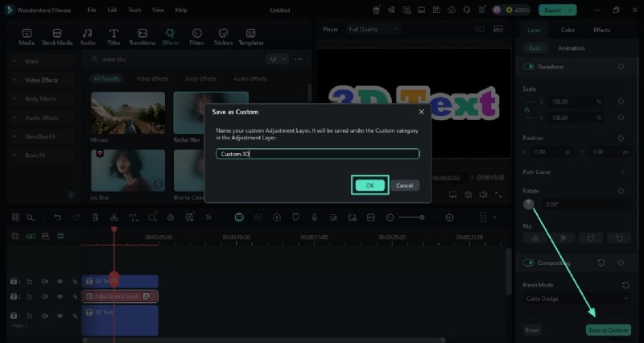The width and height of the screenshot is (644, 343).
Task: Hide the Adjustment Layer track with eye icon
Action: click(x=60, y=296)
